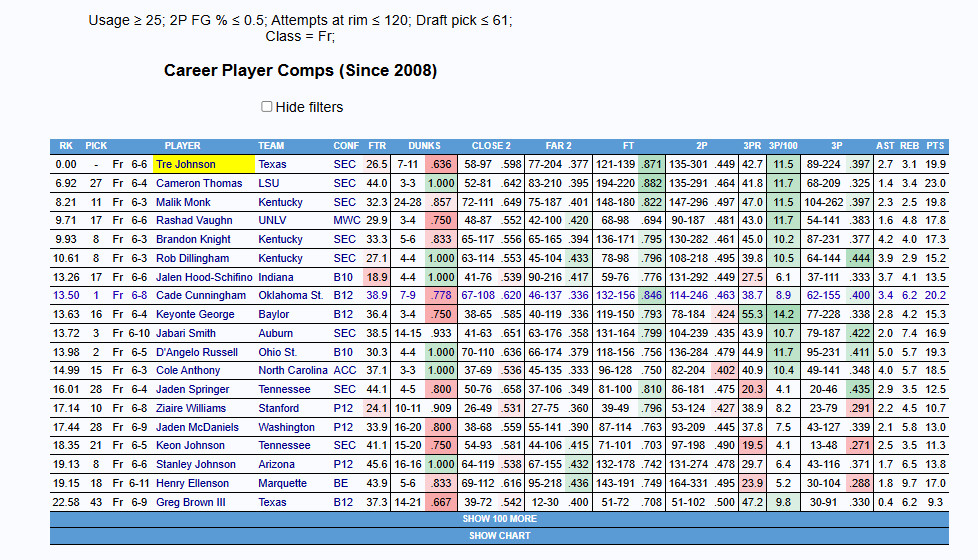This screenshot has height=560, width=978.
Task: Sort by the AST column header
Action: [885, 146]
